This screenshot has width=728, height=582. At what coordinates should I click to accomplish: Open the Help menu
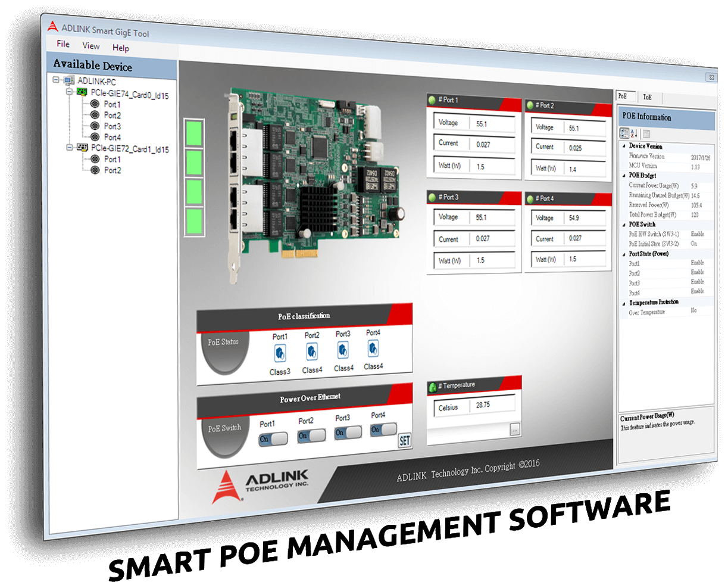pos(121,48)
